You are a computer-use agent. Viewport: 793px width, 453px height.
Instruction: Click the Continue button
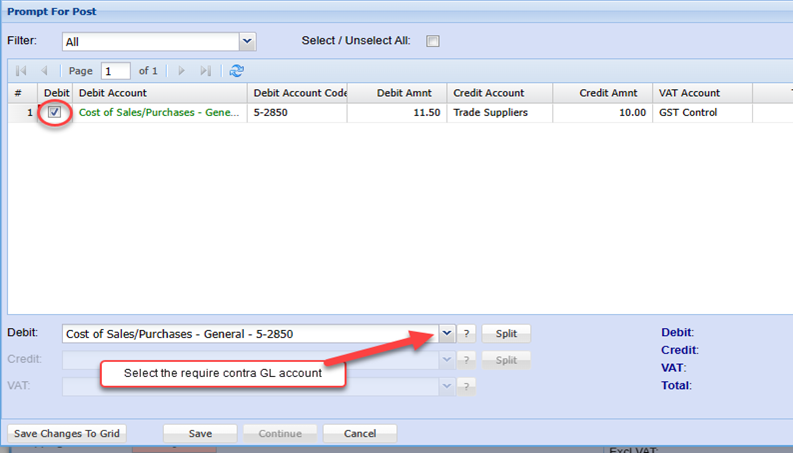280,433
